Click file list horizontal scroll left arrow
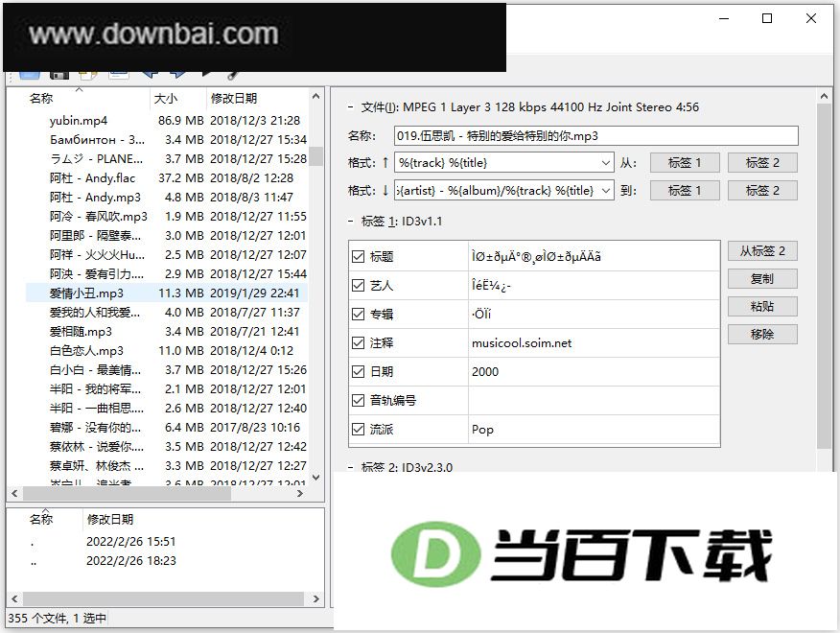The height and width of the screenshot is (633, 840). (14, 493)
